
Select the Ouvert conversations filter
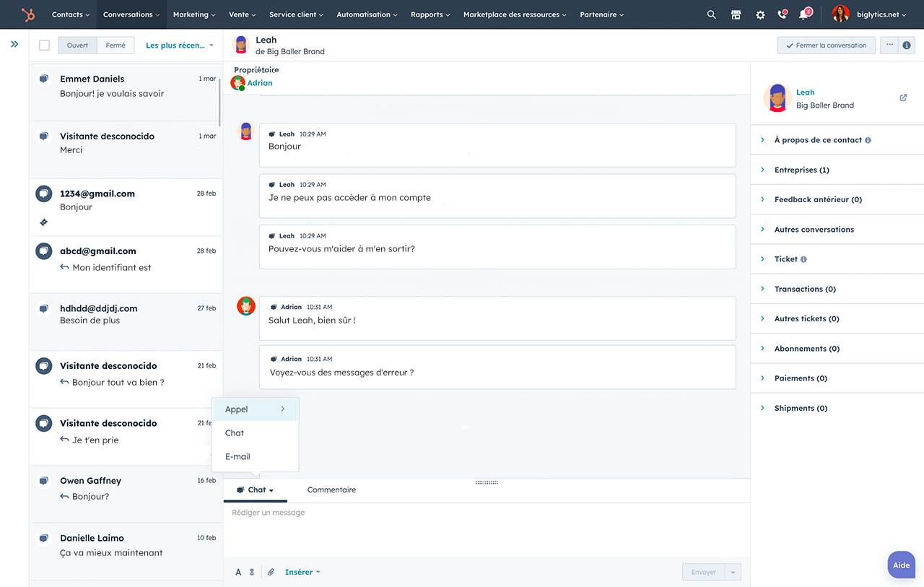(77, 45)
